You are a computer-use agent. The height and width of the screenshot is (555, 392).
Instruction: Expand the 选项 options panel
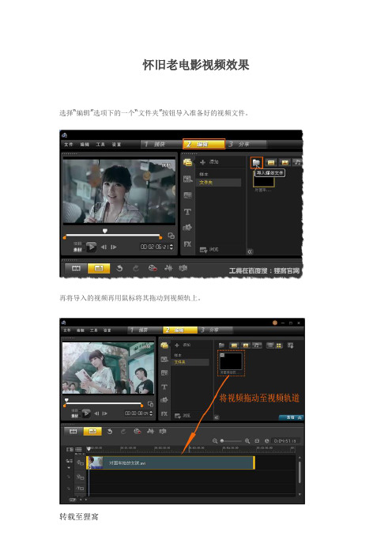click(x=291, y=417)
